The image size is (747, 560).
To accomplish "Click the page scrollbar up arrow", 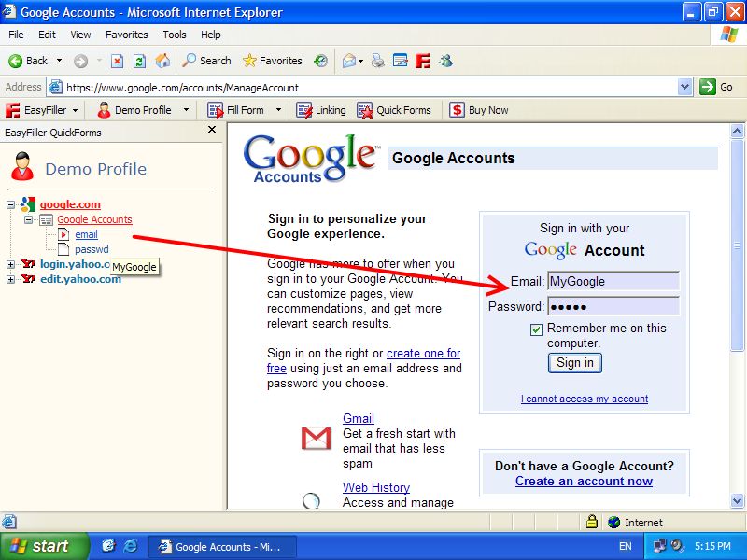I will 737,131.
